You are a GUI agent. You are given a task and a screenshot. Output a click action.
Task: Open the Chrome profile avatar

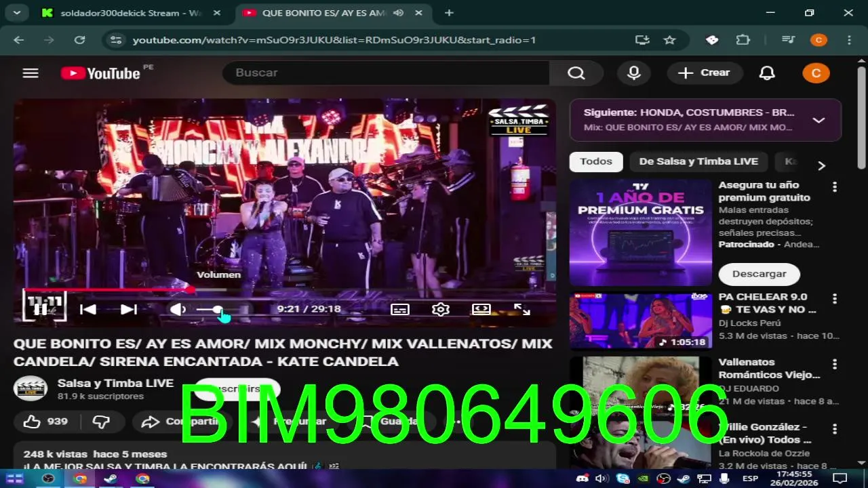click(818, 40)
